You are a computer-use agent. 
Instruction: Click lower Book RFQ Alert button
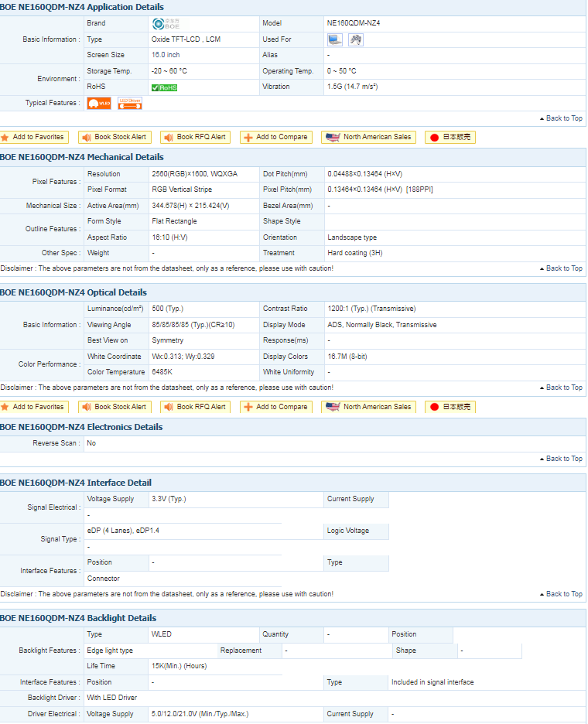pyautogui.click(x=196, y=407)
